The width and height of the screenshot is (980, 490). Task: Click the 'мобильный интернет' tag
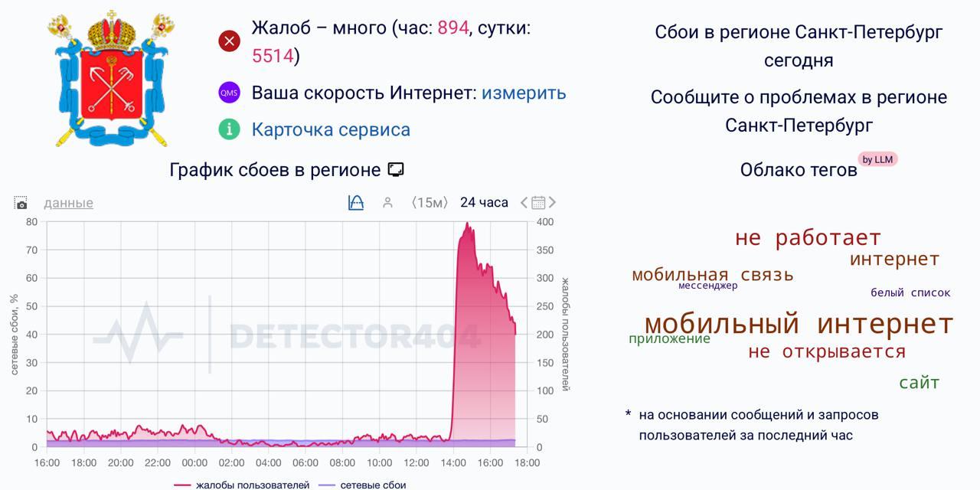pos(799,324)
